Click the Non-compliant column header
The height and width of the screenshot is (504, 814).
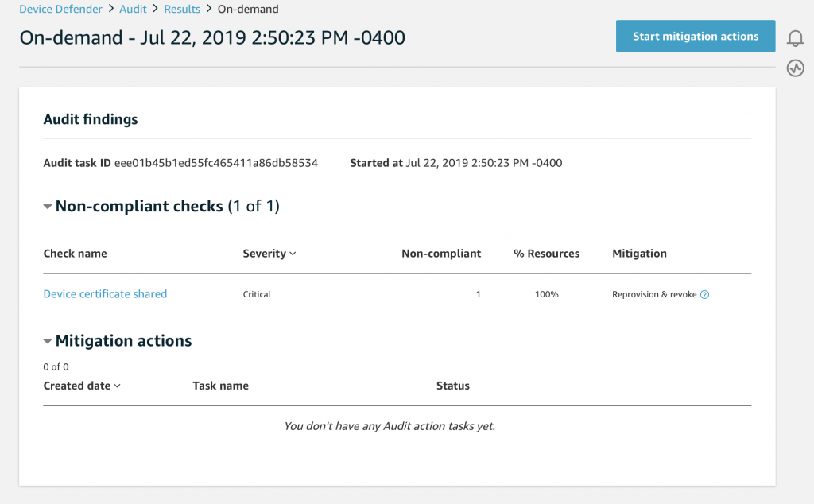click(x=441, y=253)
